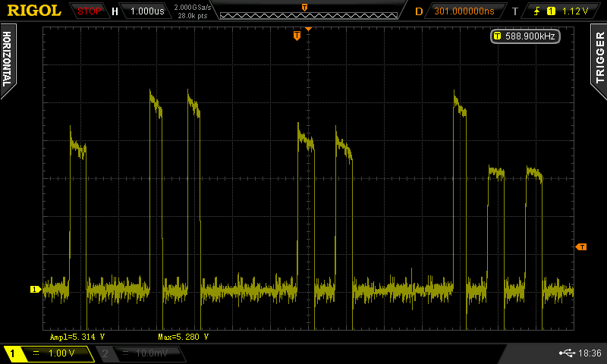This screenshot has height=364, width=607.
Task: Click the waveform memory overview bar
Action: point(309,11)
